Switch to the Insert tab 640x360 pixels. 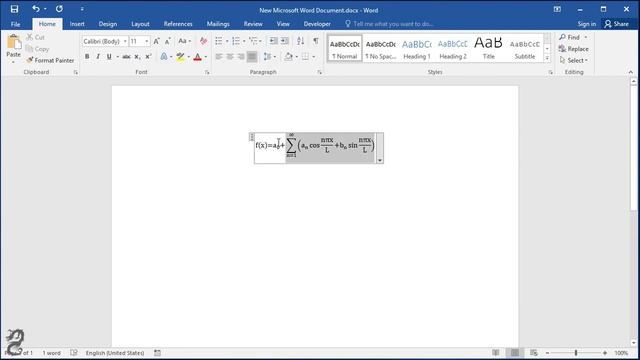pos(77,24)
